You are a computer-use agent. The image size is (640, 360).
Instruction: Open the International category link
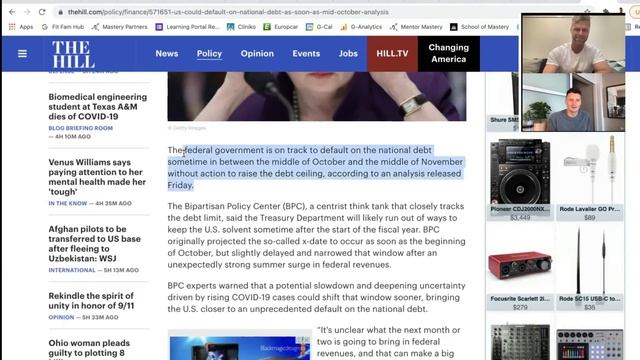pyautogui.click(x=72, y=270)
